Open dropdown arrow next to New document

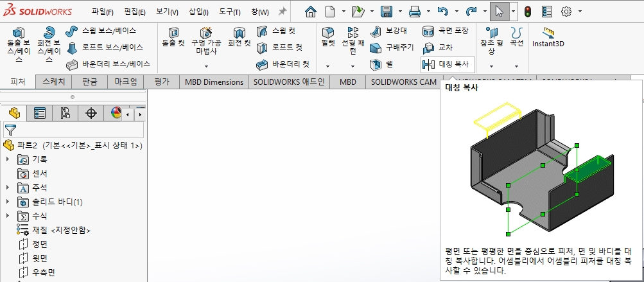(x=344, y=12)
